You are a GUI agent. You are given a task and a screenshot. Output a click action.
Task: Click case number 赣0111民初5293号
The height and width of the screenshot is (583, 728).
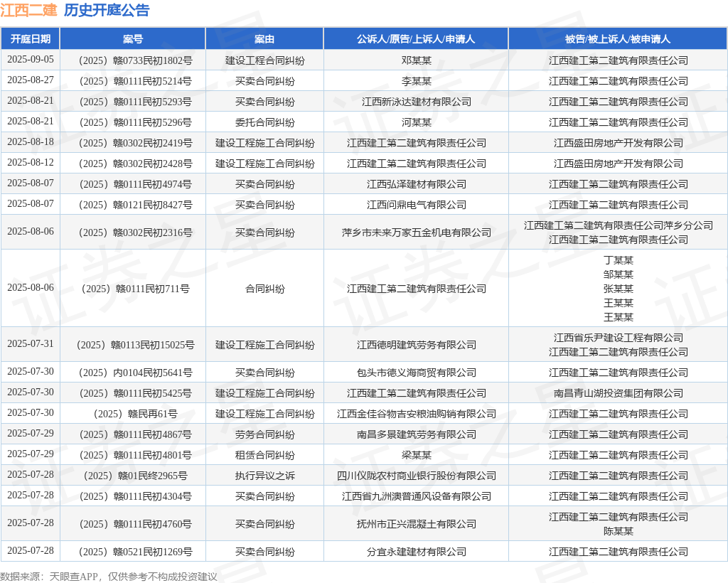pyautogui.click(x=136, y=102)
